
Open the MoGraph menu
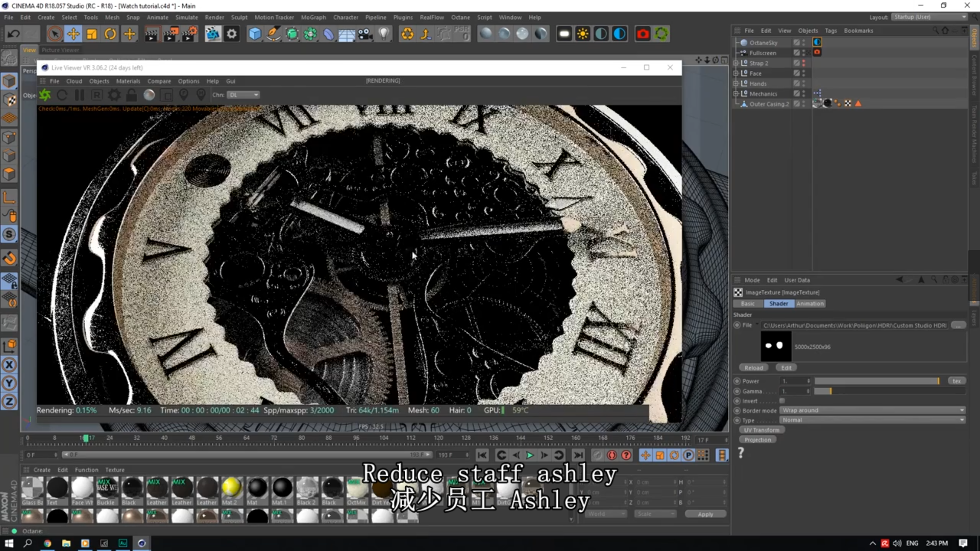pos(313,17)
